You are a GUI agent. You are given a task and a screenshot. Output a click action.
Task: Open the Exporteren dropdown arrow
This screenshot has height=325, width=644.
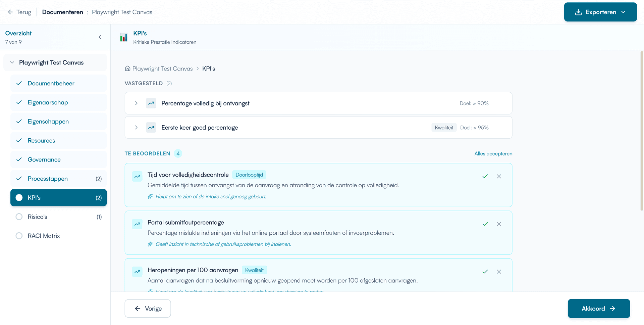pos(624,12)
